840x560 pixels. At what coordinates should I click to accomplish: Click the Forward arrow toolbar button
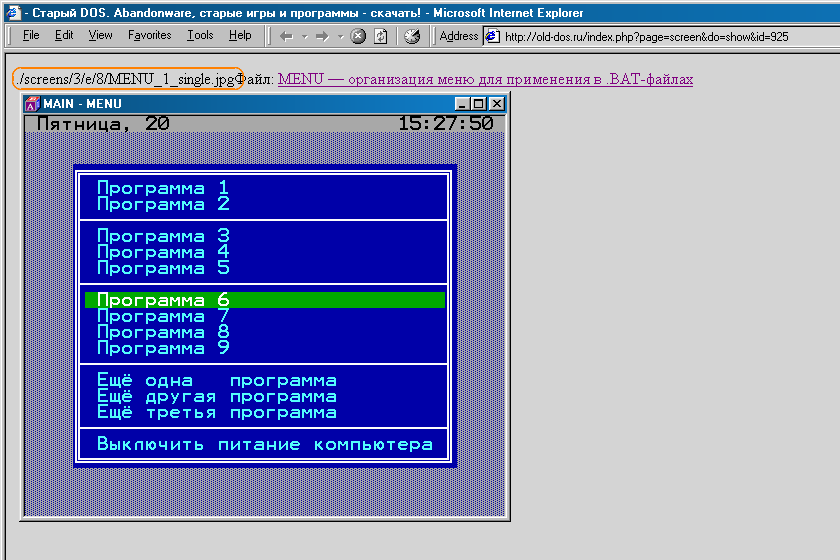322,36
